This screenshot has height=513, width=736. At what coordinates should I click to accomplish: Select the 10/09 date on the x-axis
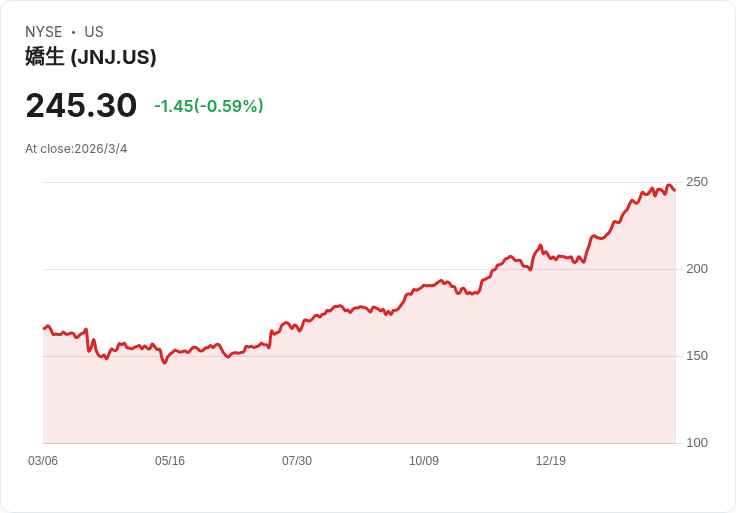tap(424, 461)
